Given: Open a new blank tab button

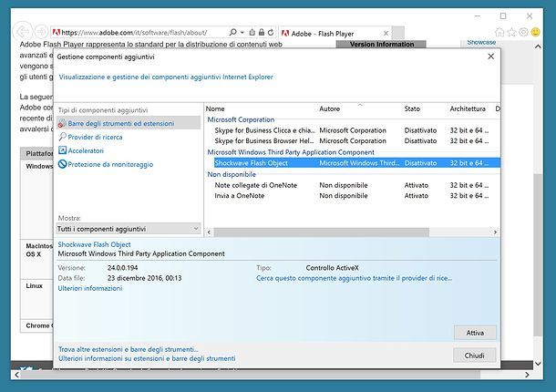Looking at the screenshot, I should [x=397, y=33].
